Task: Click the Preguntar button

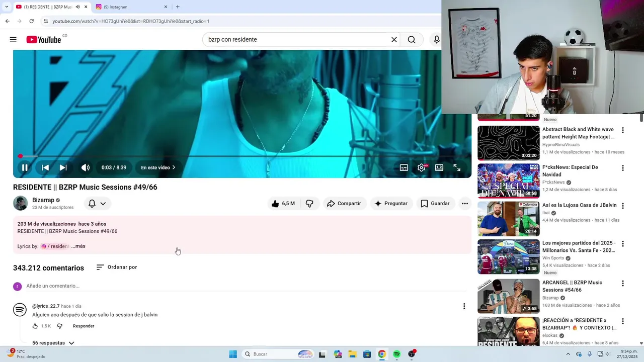Action: [x=391, y=204]
